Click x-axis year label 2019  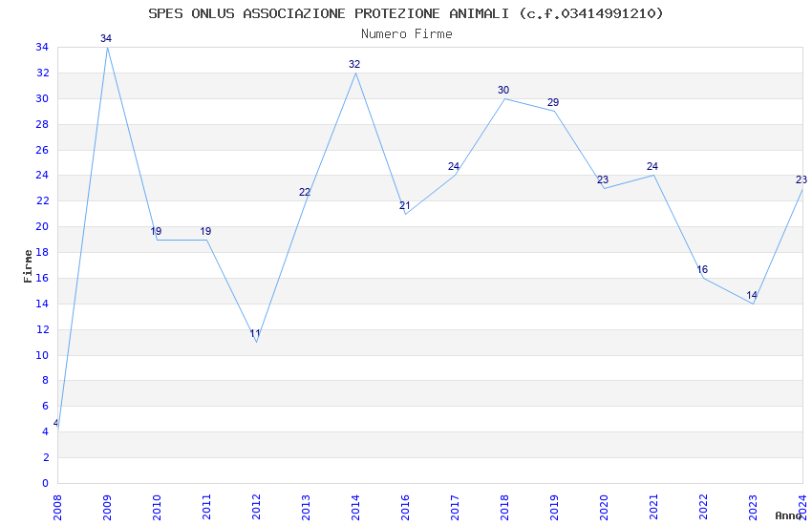coord(555,507)
